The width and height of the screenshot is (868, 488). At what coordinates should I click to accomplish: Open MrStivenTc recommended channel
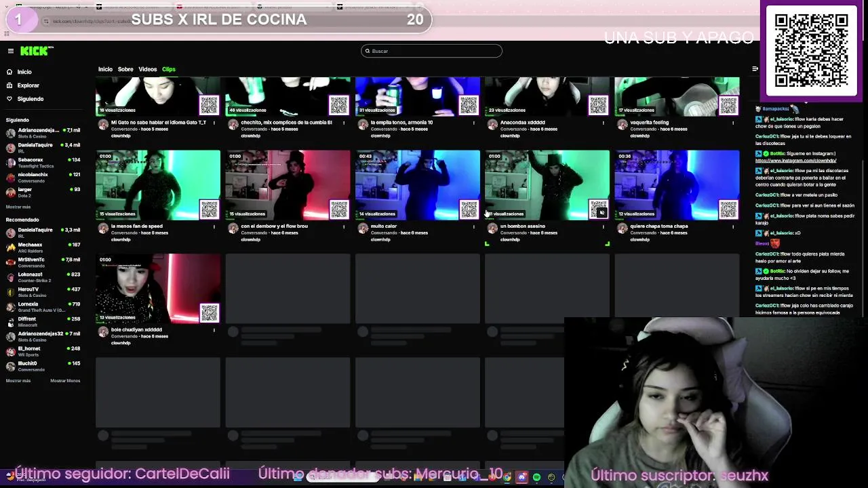click(x=43, y=262)
